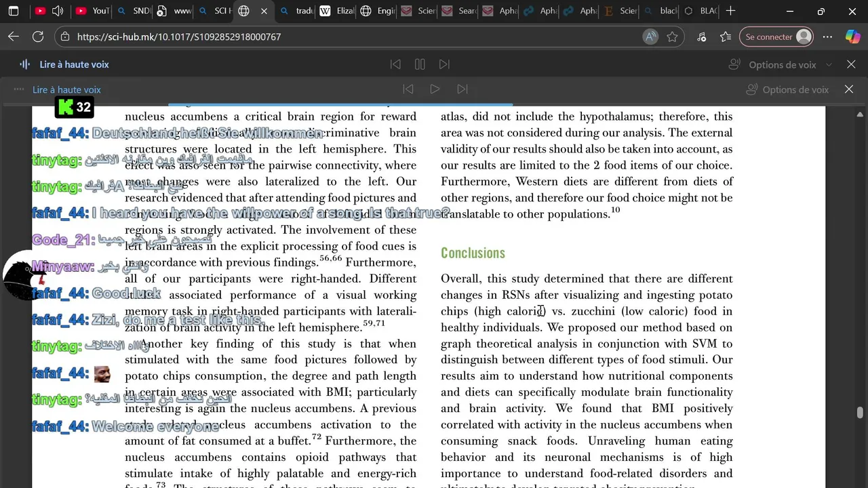
Task: Open citation reference 56,66 superscript
Action: pyautogui.click(x=330, y=258)
